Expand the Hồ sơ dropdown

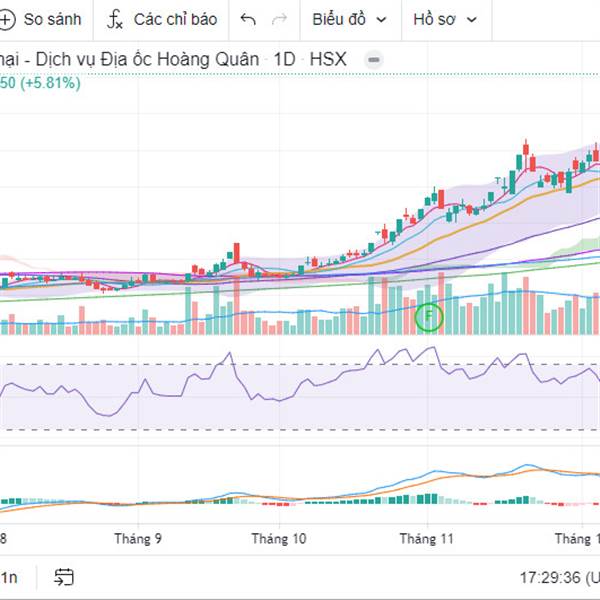445,19
